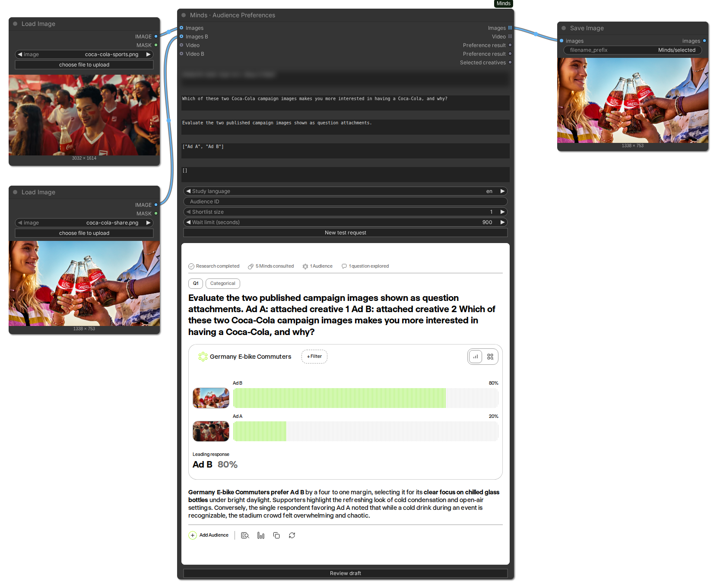The width and height of the screenshot is (717, 588).
Task: Decrease the Shortlist size value
Action: click(x=188, y=212)
